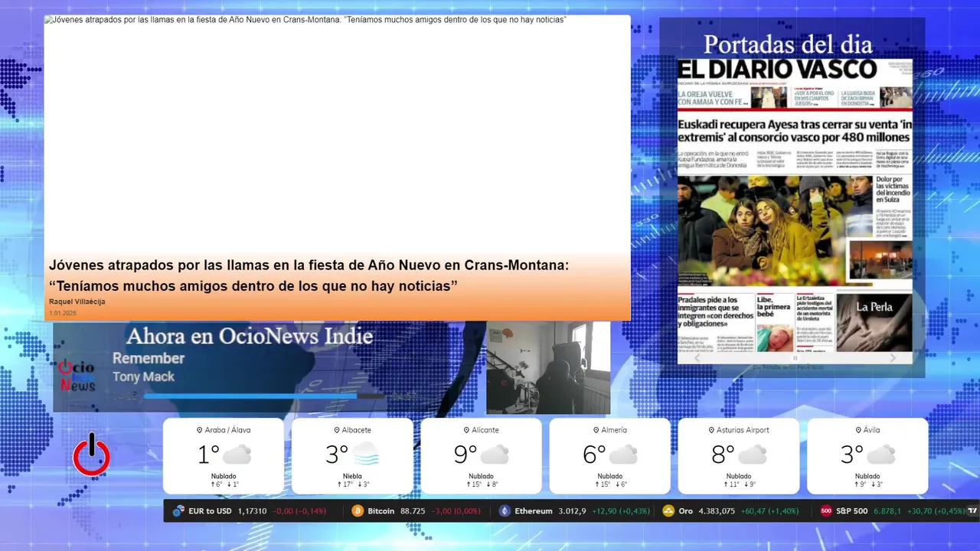
Task: Click the artist name Tony Mack
Action: tap(143, 377)
